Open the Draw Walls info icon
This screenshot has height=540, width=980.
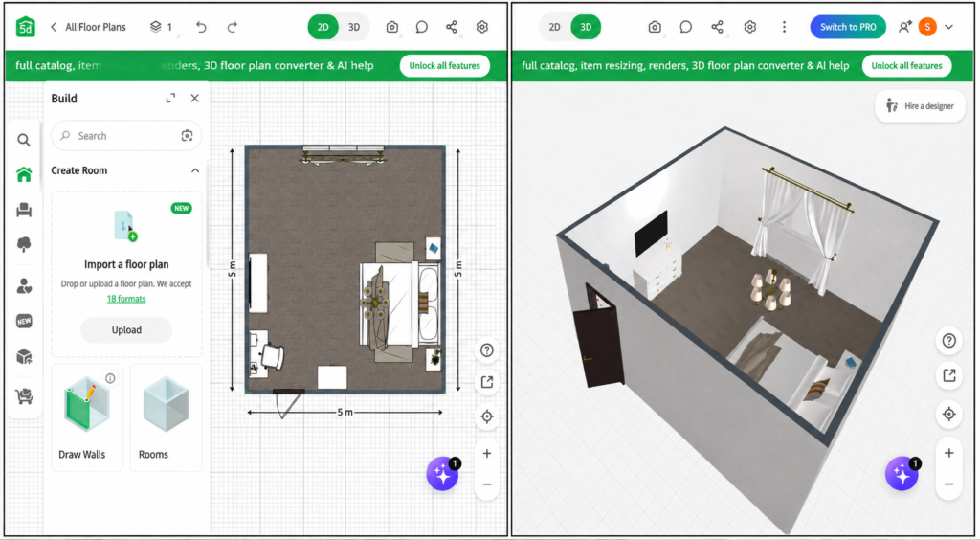pyautogui.click(x=111, y=378)
